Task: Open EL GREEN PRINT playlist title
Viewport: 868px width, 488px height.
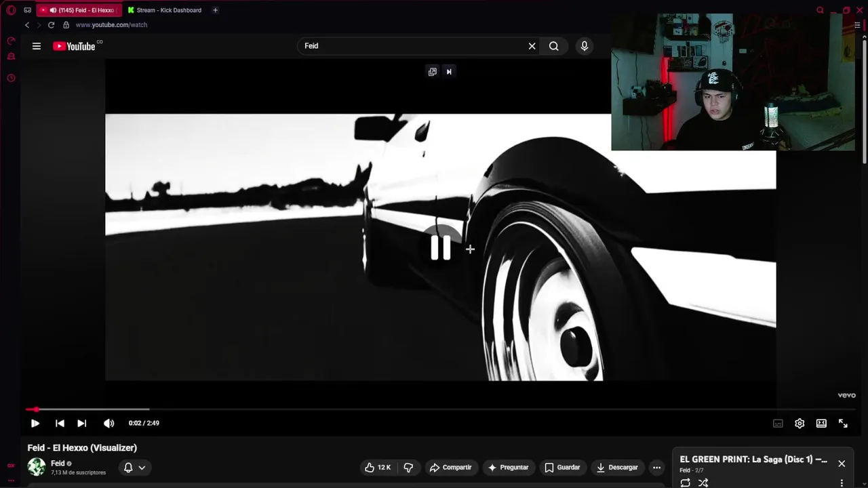Action: coord(753,460)
